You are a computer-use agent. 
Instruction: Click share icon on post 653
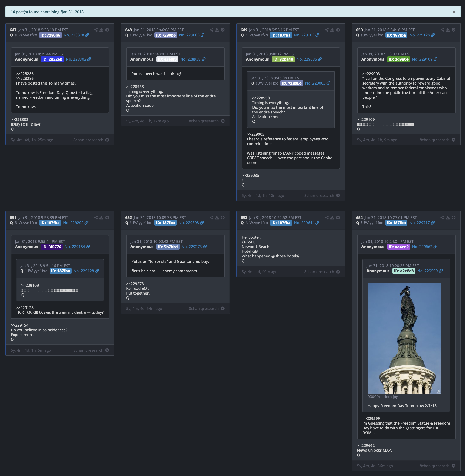click(x=327, y=217)
